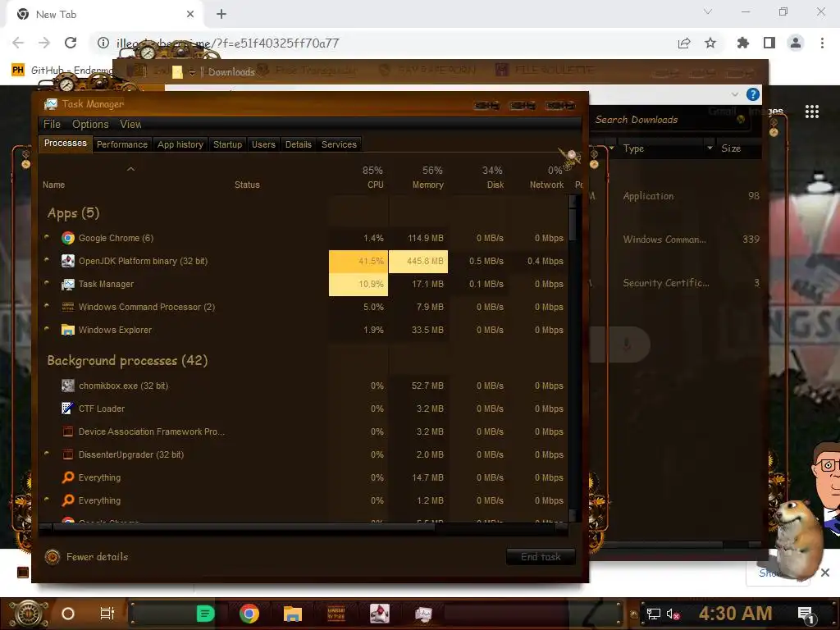Image resolution: width=840 pixels, height=630 pixels.
Task: Click the Windows Explorer folder icon
Action: [x=68, y=330]
